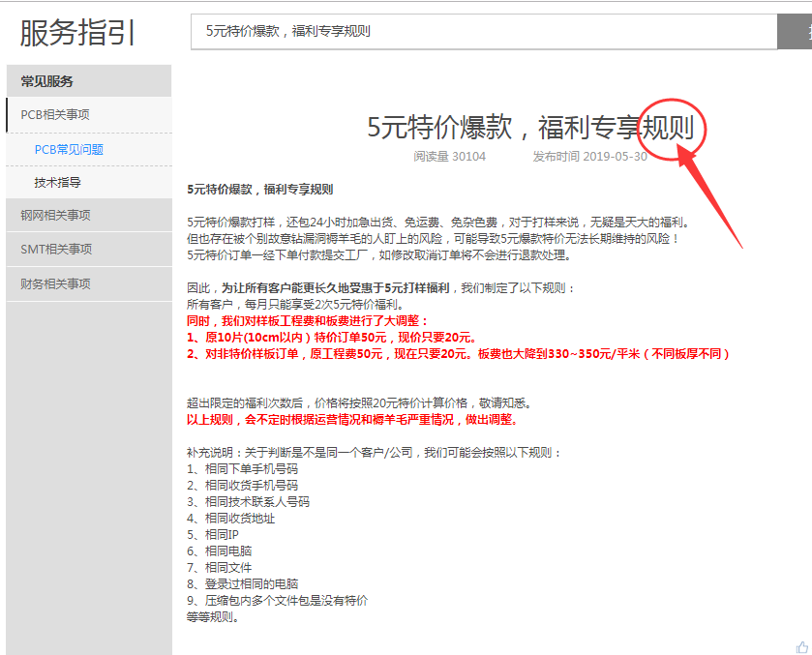The image size is (812, 655).
Task: Click the 阅读量 30104 view count
Action: coord(449,156)
